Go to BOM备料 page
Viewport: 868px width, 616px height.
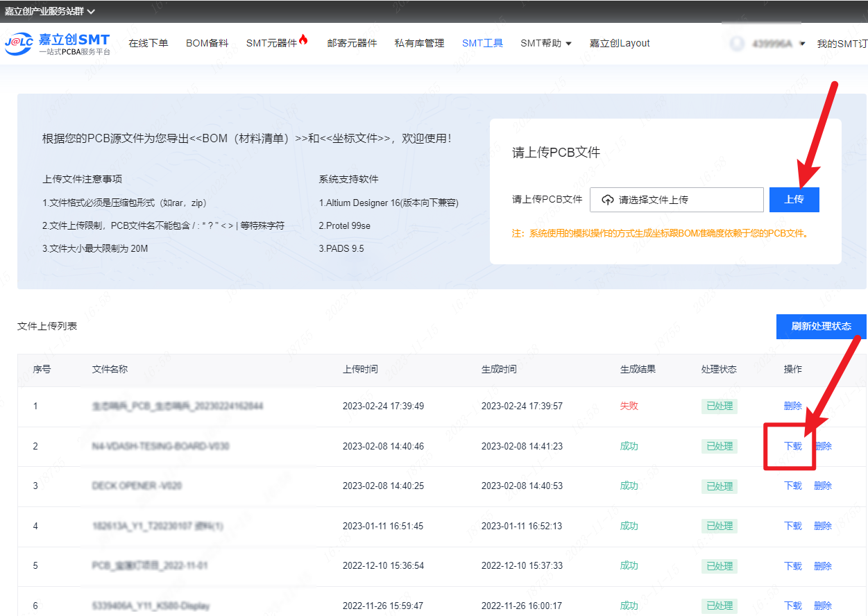tap(207, 43)
